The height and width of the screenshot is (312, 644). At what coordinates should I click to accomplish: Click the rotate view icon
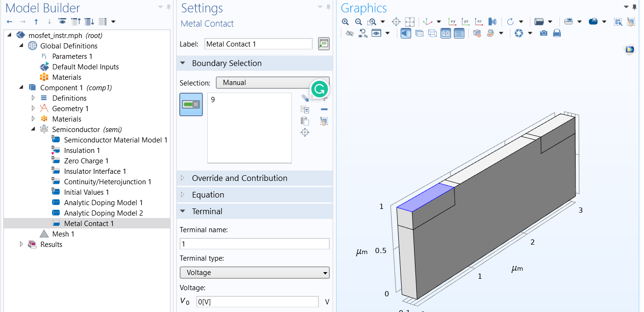coord(510,22)
